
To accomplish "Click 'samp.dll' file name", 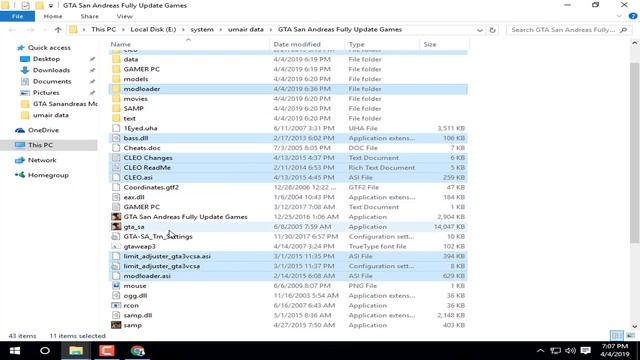I will pos(138,316).
